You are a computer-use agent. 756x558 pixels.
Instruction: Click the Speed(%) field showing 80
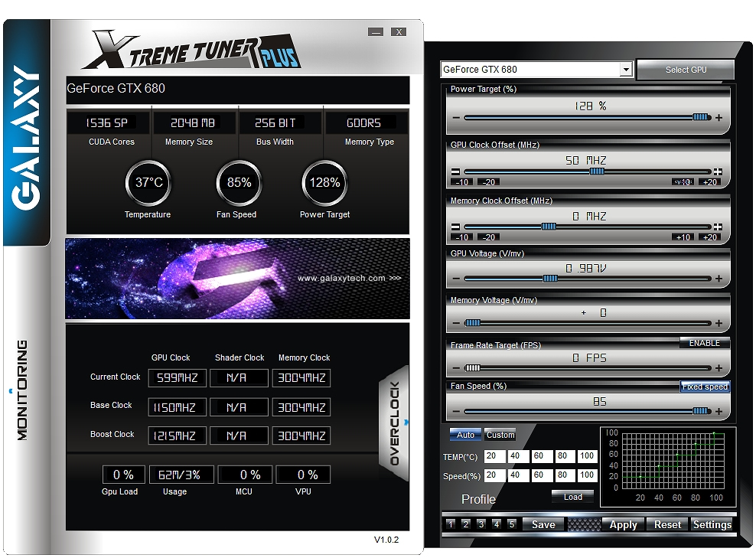pos(565,475)
